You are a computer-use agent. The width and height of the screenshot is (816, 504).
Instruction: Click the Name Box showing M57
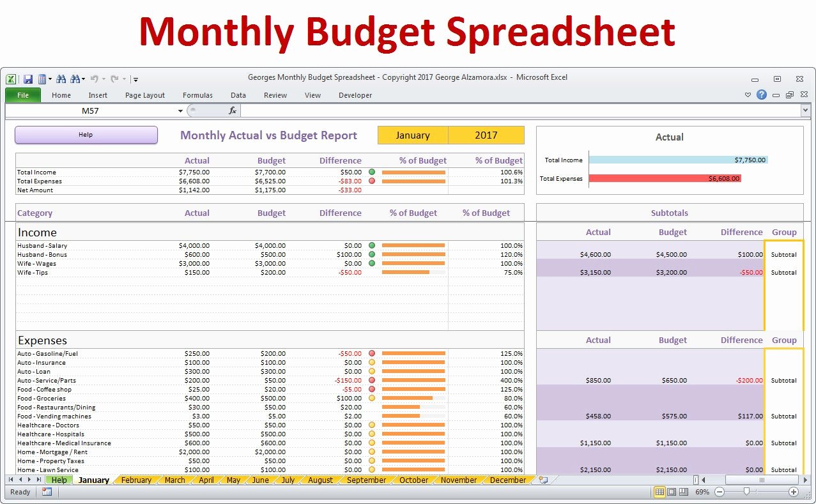point(90,111)
